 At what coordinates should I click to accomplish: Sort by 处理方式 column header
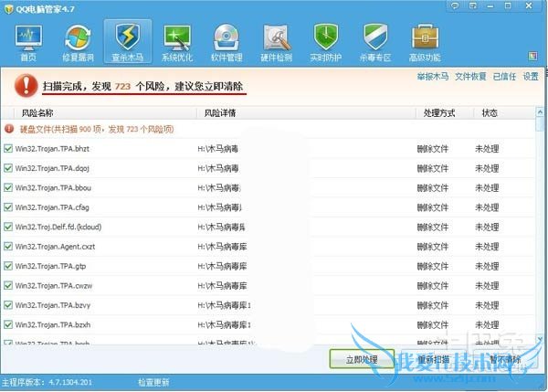[439, 113]
